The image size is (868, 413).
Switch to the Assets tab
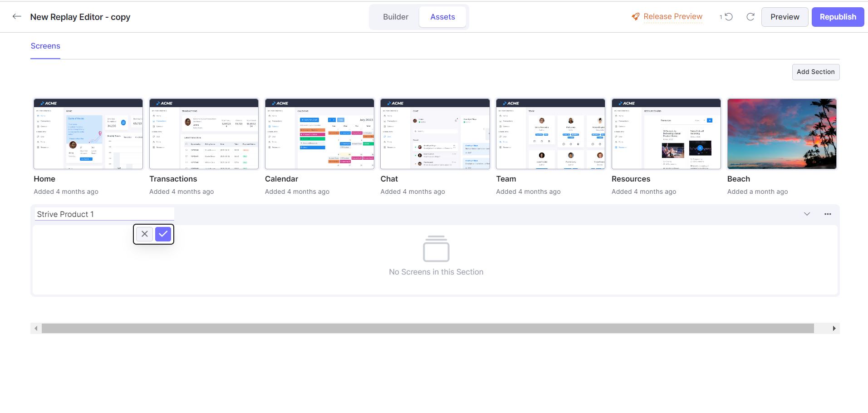point(442,17)
